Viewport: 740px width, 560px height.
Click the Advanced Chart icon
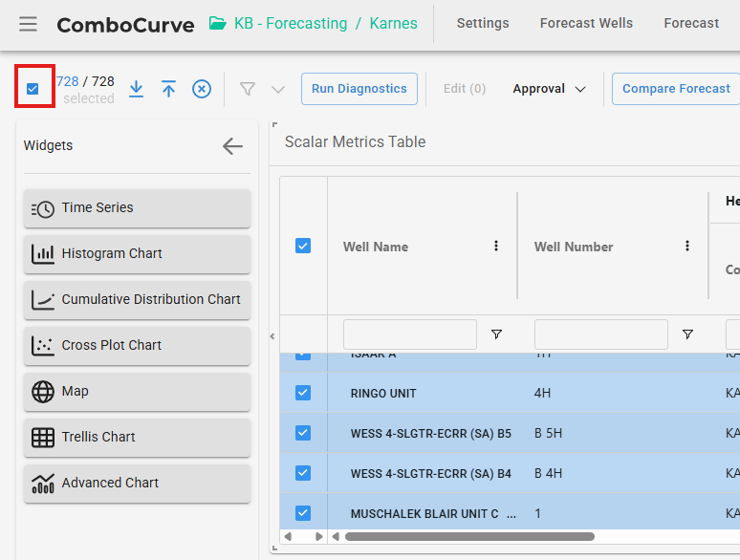coord(43,484)
